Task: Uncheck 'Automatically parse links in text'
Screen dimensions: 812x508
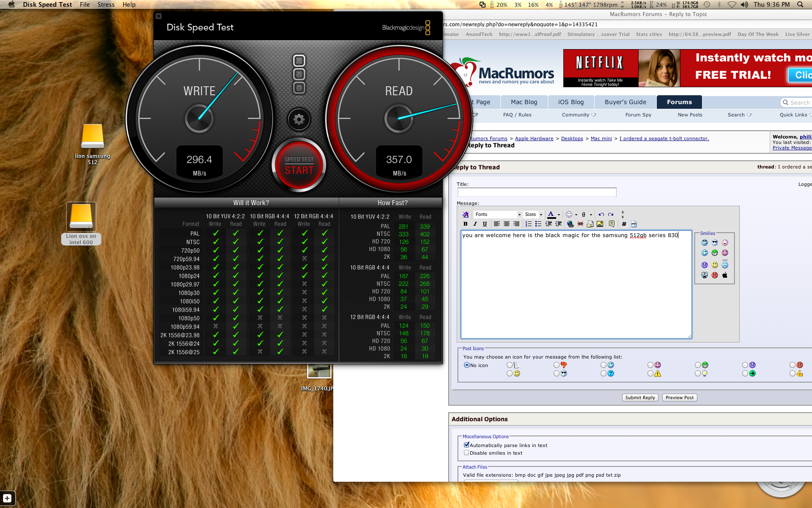Action: [x=466, y=445]
